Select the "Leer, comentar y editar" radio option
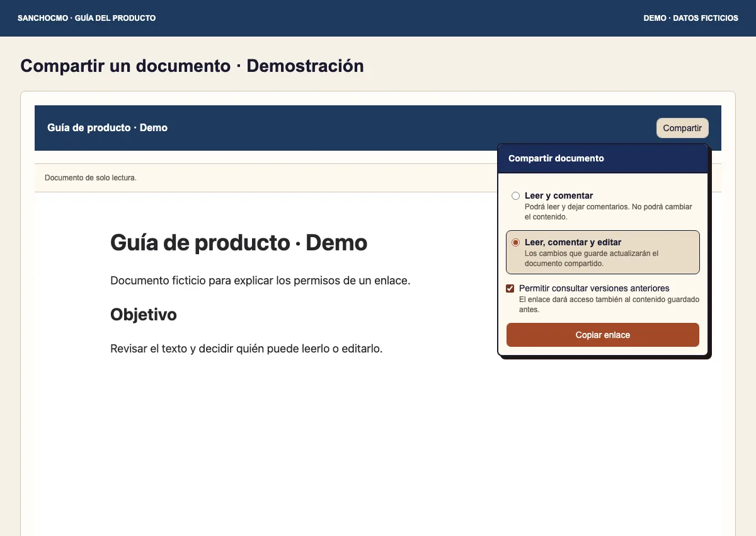756x536 pixels. pyautogui.click(x=515, y=242)
